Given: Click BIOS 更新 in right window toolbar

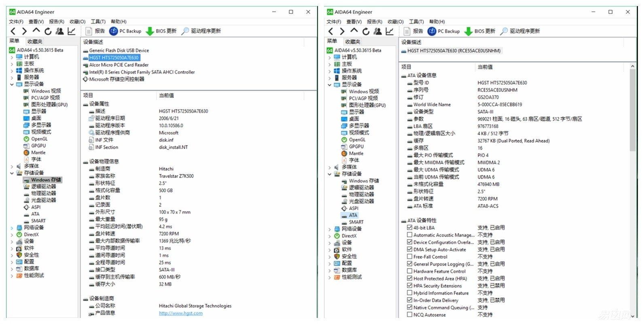Looking at the screenshot, I should tap(480, 31).
